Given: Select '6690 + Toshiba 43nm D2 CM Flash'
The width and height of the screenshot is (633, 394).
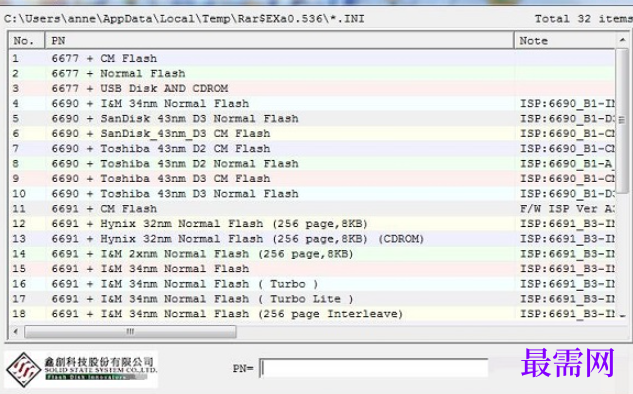Looking at the screenshot, I should click(312, 149).
